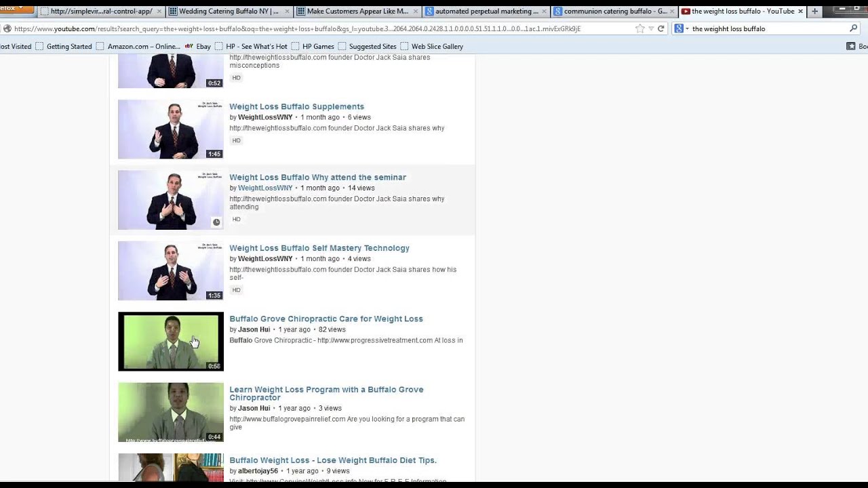This screenshot has width=868, height=488.
Task: Open HP Games bookmark
Action: click(x=313, y=47)
